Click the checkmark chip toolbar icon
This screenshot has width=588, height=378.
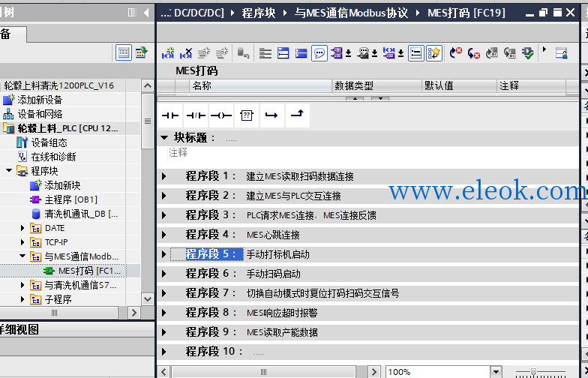[x=528, y=53]
